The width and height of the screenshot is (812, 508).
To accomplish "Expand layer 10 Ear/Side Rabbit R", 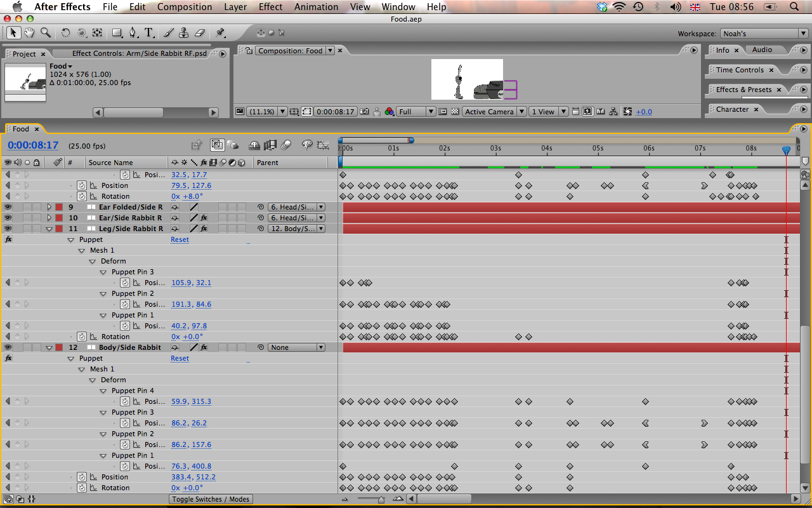I will click(49, 218).
